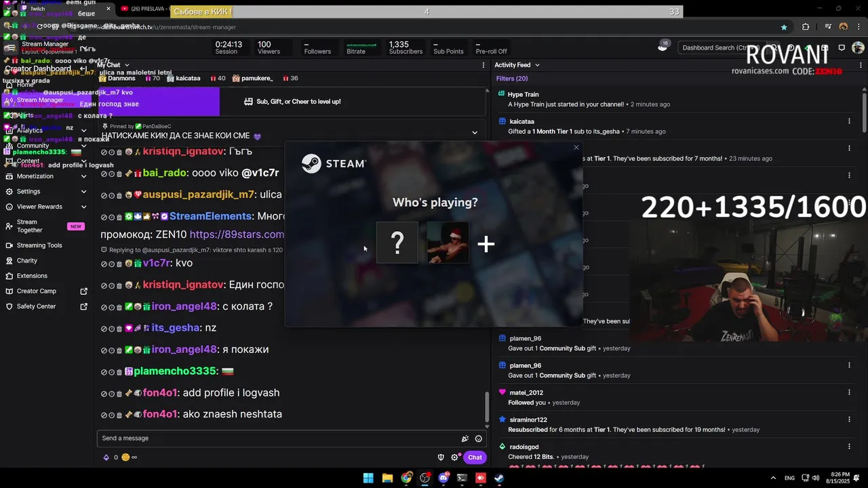868x488 pixels.
Task: Open the Bits cheer icon in chat input
Action: (465, 439)
